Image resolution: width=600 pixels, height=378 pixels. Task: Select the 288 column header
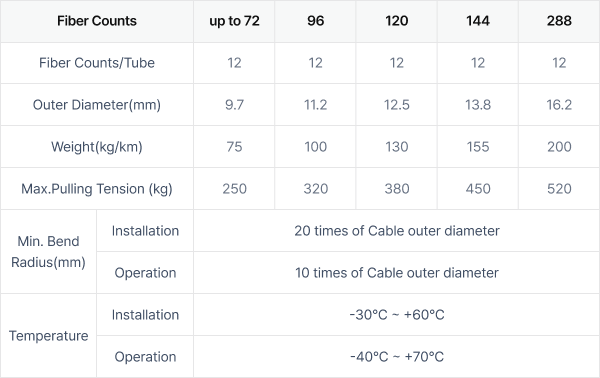pyautogui.click(x=559, y=21)
